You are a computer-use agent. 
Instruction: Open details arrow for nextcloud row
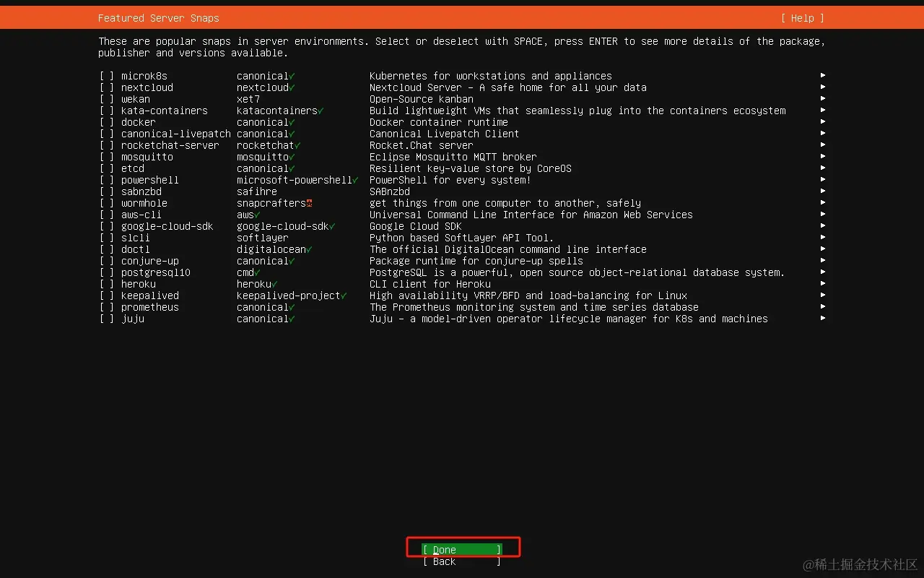pos(823,87)
